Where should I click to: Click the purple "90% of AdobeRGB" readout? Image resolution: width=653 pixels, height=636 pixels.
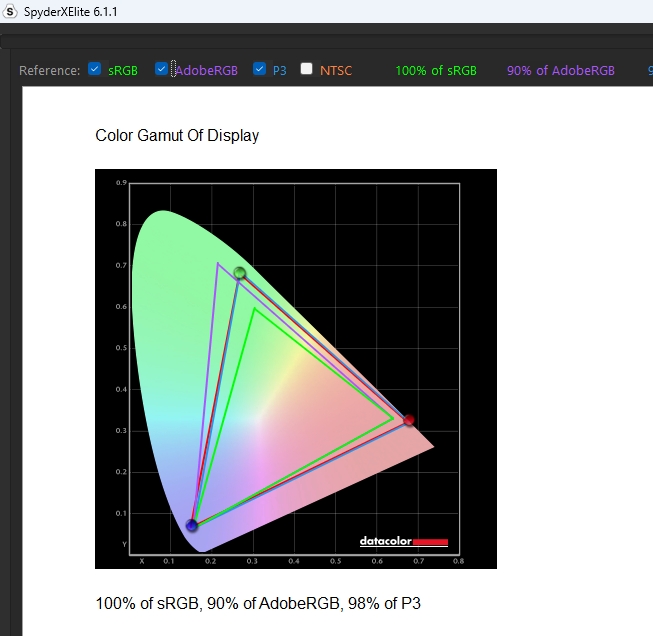point(561,71)
